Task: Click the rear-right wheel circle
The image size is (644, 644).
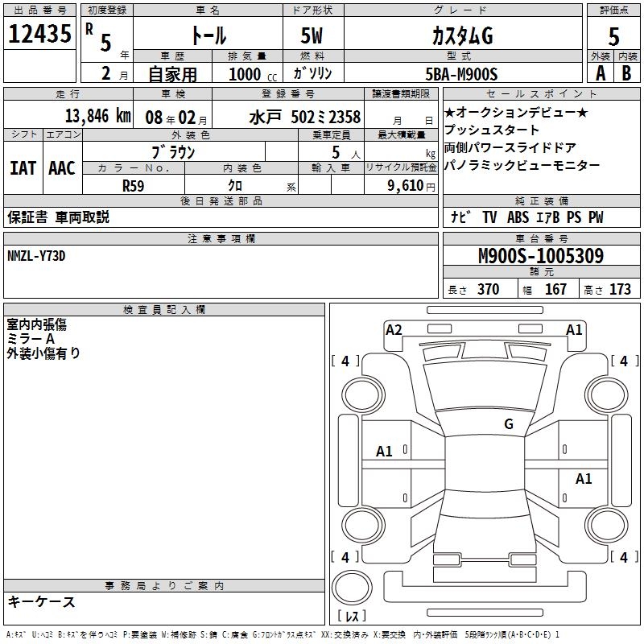Action: (607, 525)
